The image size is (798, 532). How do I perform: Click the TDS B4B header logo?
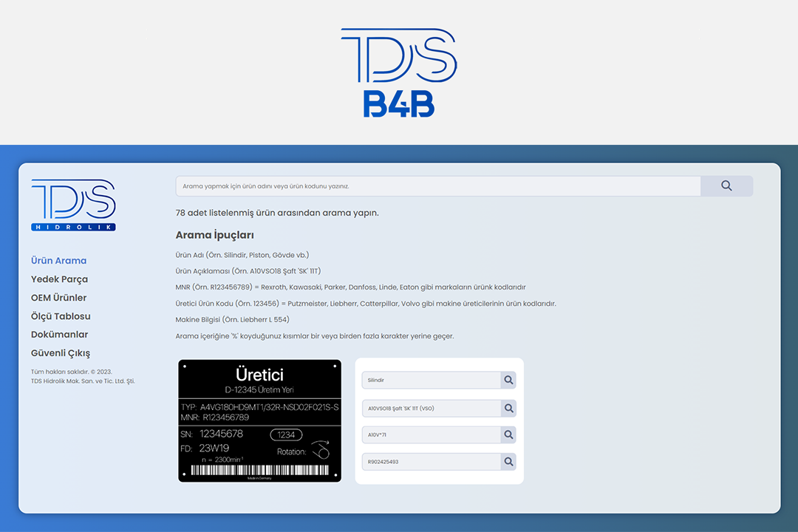[398, 73]
